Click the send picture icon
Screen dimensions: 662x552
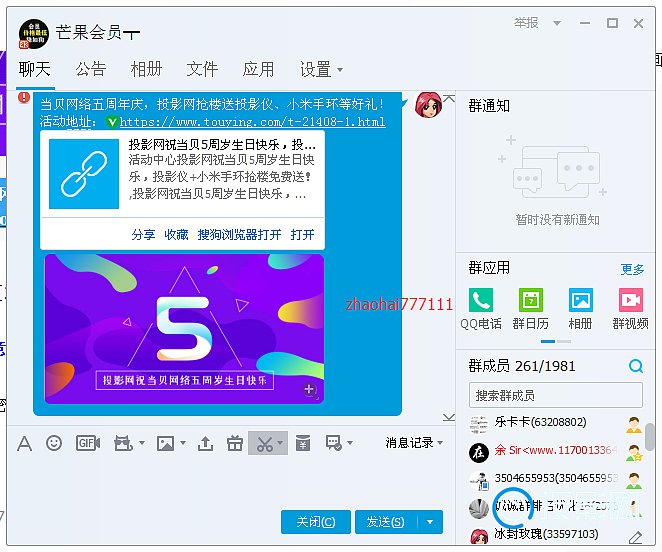coord(165,443)
